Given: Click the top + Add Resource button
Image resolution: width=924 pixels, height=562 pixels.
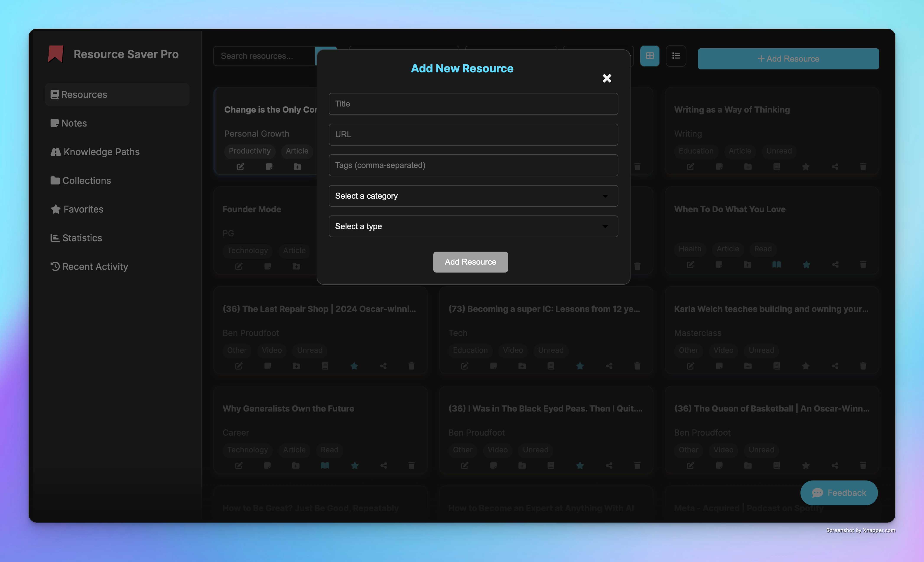Looking at the screenshot, I should click(788, 59).
